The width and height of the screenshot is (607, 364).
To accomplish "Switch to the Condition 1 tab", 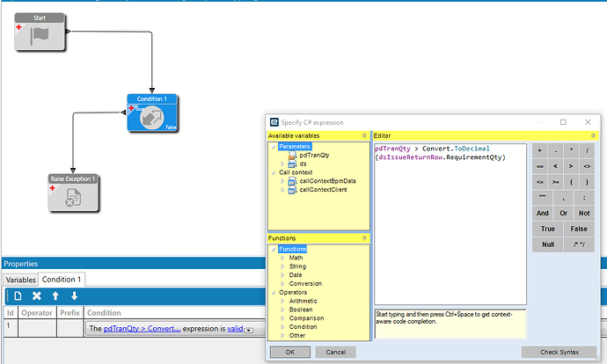I will (62, 280).
